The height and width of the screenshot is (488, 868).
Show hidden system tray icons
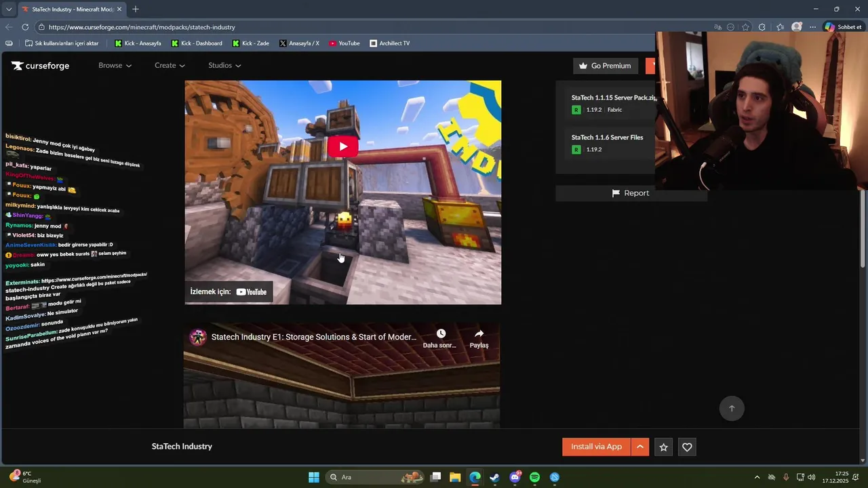[757, 477]
